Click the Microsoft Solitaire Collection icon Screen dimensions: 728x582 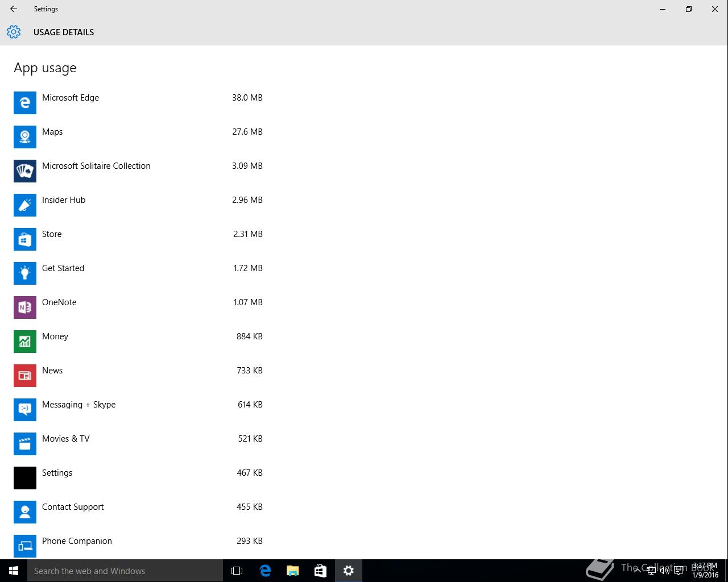pyautogui.click(x=25, y=171)
